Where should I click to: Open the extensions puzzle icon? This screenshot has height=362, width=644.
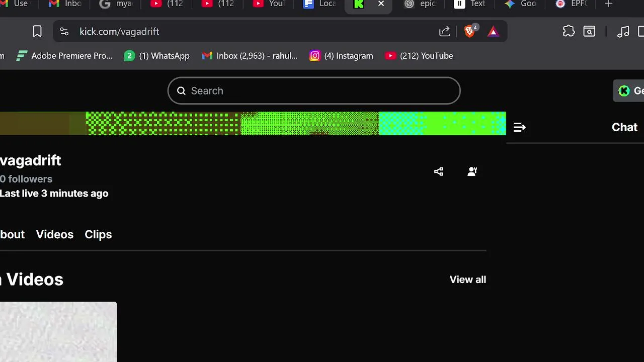[x=569, y=32]
